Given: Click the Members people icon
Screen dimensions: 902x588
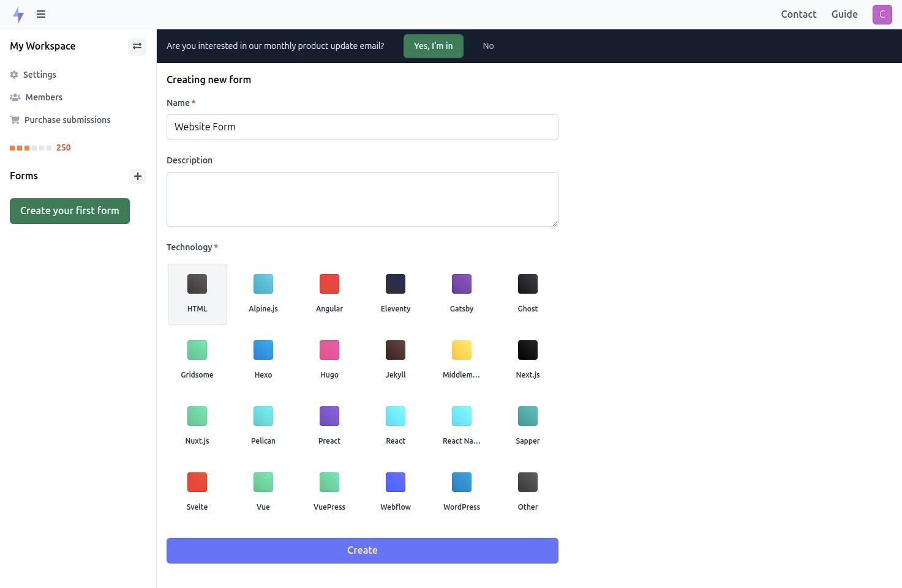Looking at the screenshot, I should [x=14, y=97].
